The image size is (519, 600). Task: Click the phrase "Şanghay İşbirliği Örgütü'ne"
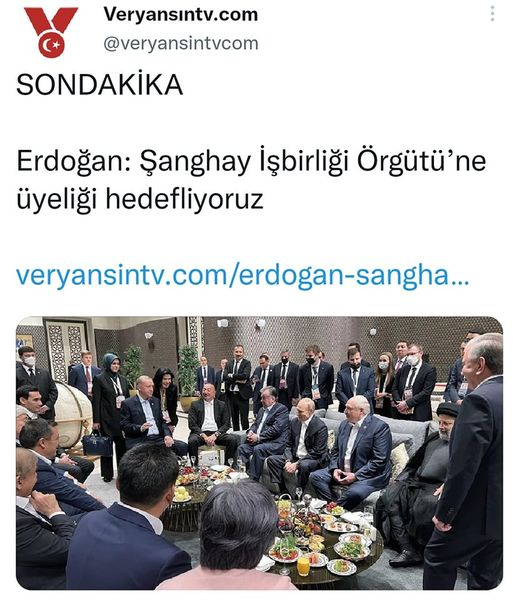pos(313,161)
